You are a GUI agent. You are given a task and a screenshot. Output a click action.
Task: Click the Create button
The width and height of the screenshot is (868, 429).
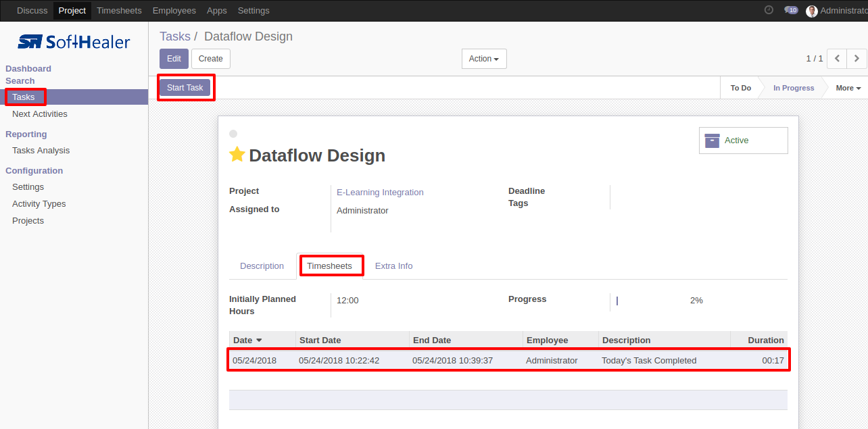[211, 59]
